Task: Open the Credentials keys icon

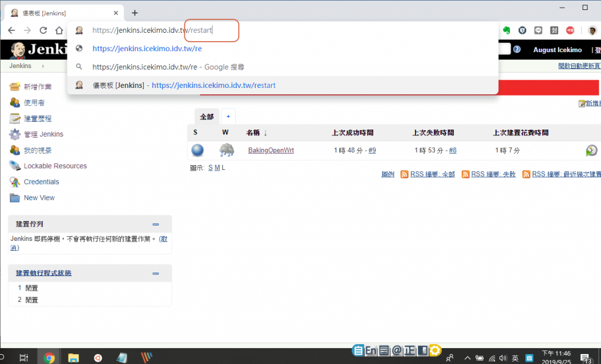Action: click(x=15, y=182)
